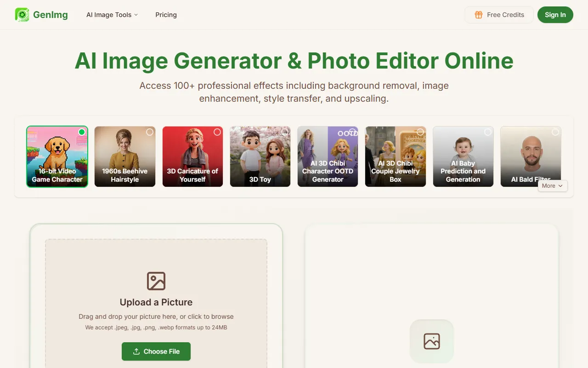Select the 16-bit Video Game Character radio
This screenshot has height=368, width=588.
(82, 132)
